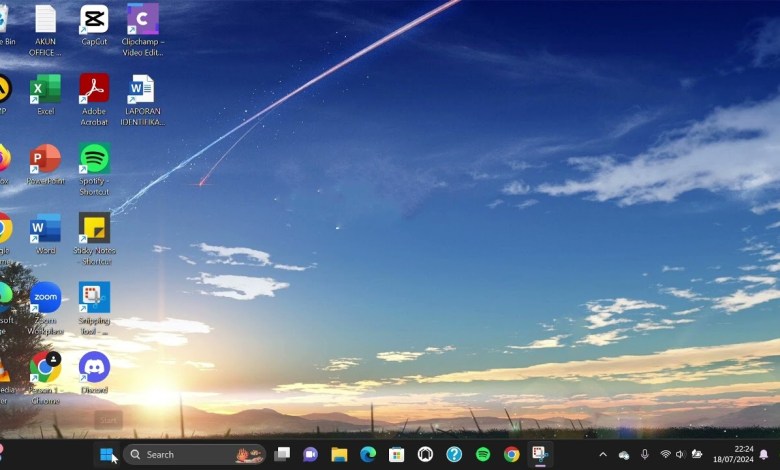Open the Zoom Workplace desktop shortcut
780x470 pixels.
[x=45, y=308]
